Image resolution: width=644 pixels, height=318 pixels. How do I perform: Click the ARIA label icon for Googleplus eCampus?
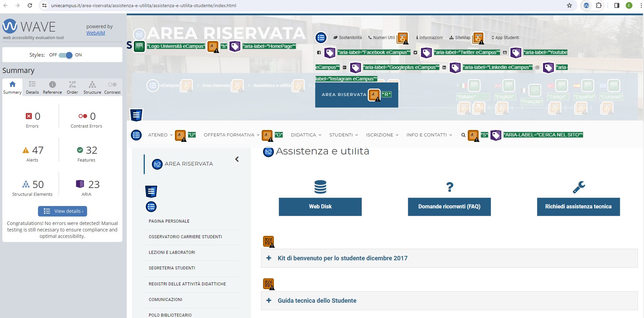[356, 67]
